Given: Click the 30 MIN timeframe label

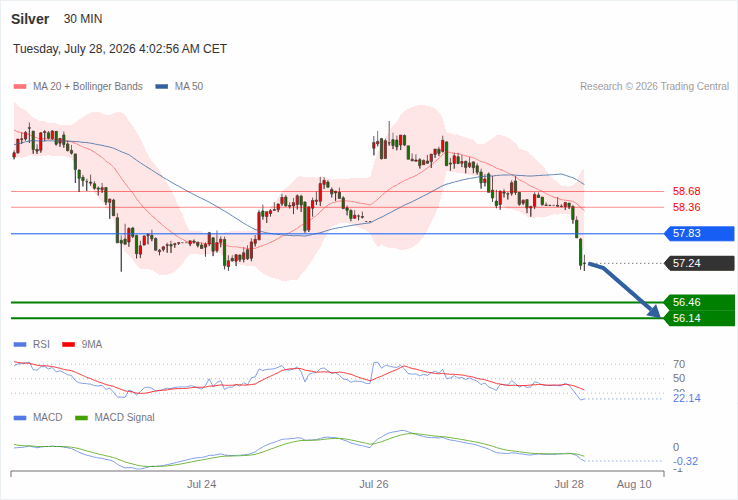Looking at the screenshot, I should 83,19.
